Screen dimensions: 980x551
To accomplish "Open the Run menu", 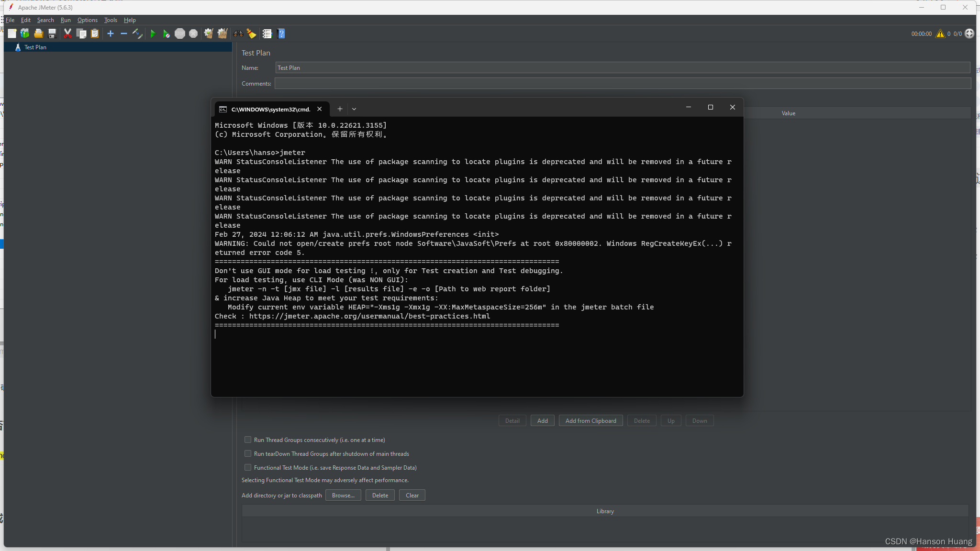I will (x=65, y=20).
